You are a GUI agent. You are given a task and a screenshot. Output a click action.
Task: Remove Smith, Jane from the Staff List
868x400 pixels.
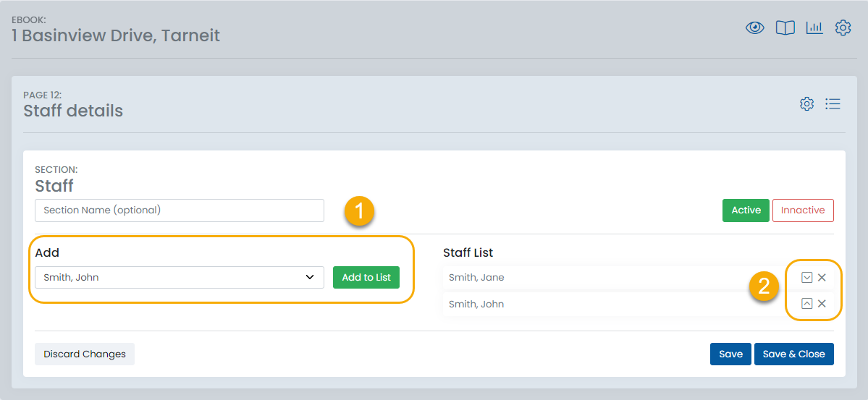point(822,278)
